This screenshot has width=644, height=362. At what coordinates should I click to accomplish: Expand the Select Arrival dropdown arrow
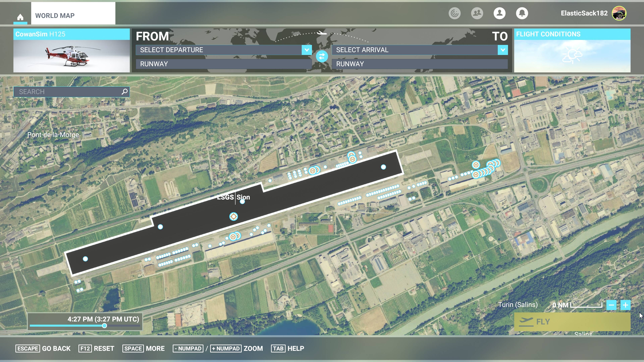(x=502, y=50)
